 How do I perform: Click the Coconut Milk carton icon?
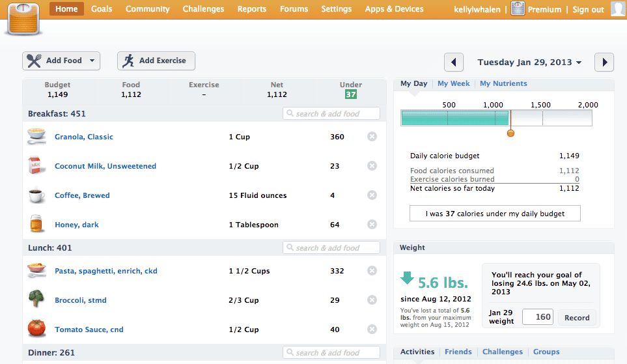point(36,166)
